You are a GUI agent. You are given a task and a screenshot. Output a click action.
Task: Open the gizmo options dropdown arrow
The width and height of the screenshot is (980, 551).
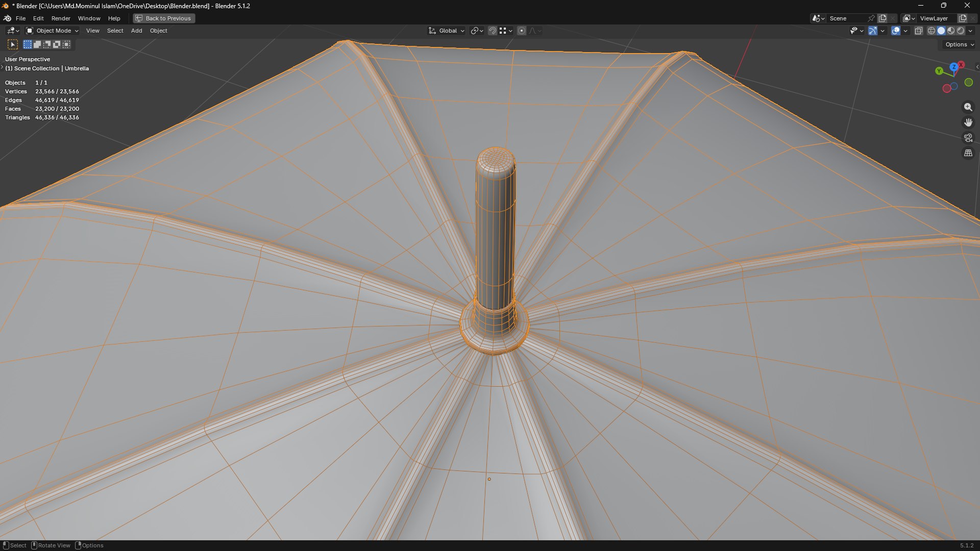pyautogui.click(x=883, y=31)
